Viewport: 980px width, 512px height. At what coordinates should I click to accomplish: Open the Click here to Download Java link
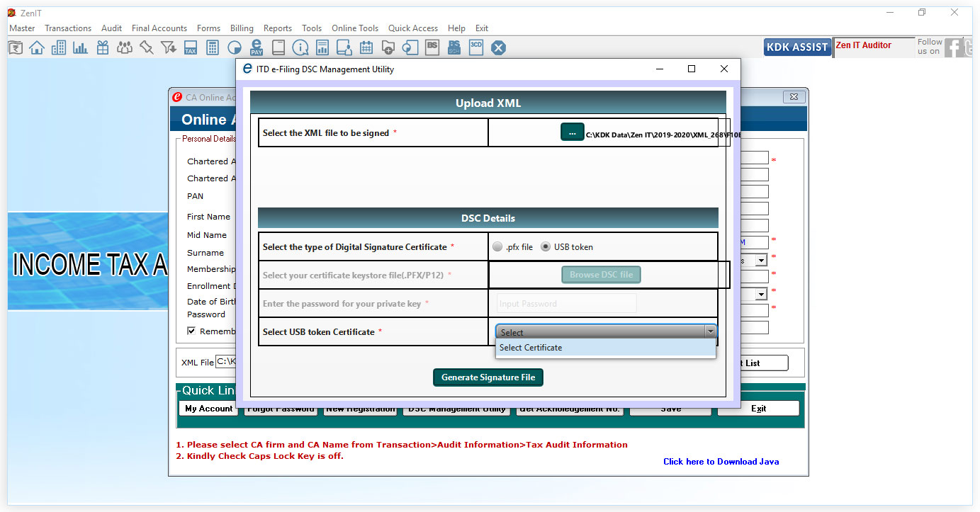721,462
